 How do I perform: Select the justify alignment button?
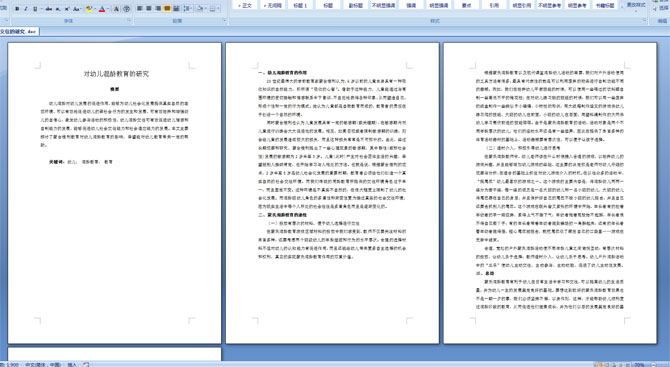click(167, 9)
